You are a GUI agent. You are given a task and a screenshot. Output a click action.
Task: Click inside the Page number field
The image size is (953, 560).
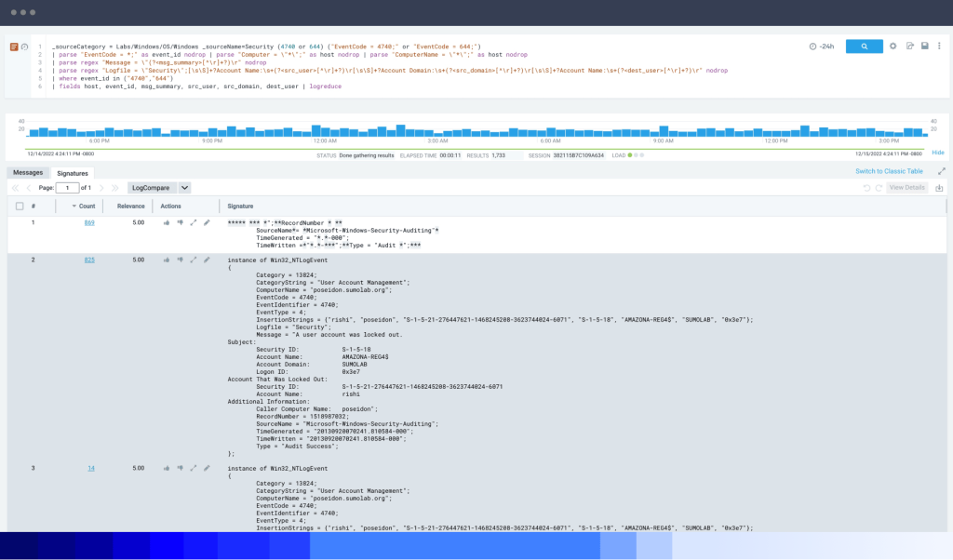pos(68,188)
